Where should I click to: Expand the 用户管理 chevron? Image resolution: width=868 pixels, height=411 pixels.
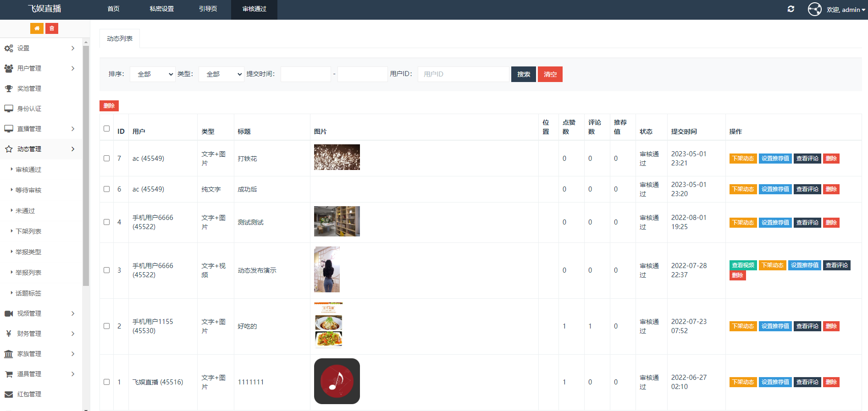(73, 68)
